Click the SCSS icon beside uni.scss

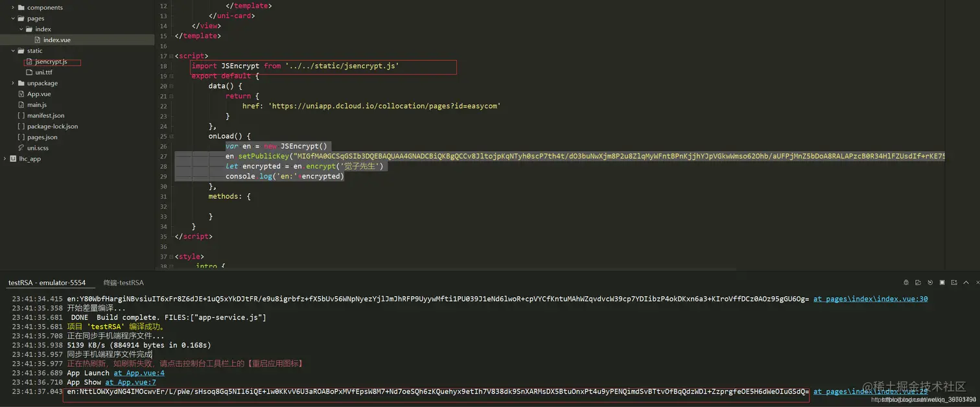pyautogui.click(x=21, y=148)
